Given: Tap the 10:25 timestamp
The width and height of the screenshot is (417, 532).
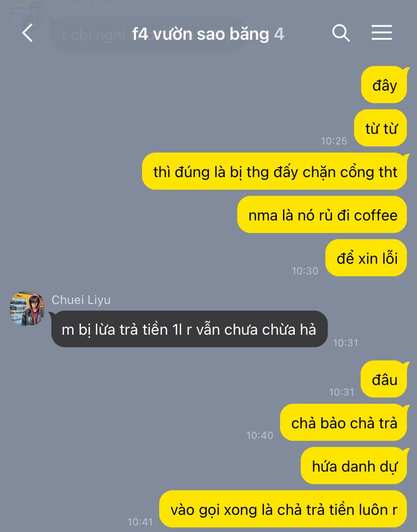Looking at the screenshot, I should click(x=334, y=141).
